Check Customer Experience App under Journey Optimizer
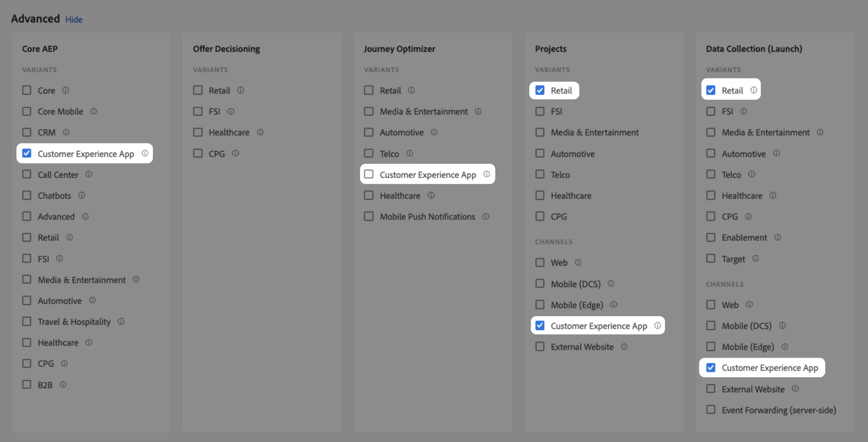The width and height of the screenshot is (868, 442). (x=369, y=174)
